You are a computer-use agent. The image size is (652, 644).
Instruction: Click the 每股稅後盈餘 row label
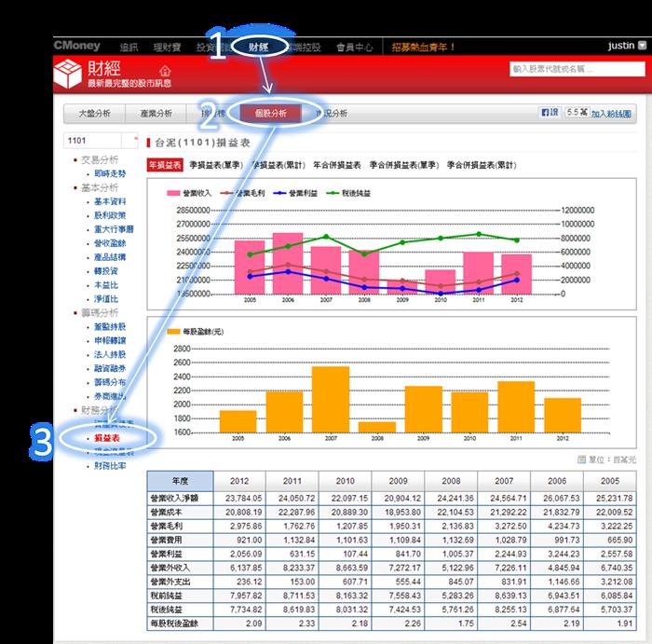tap(175, 623)
